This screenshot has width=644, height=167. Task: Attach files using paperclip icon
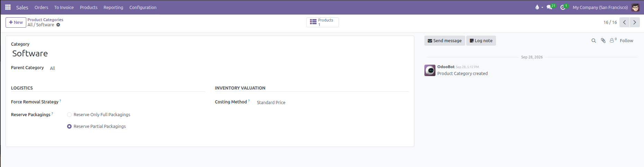tap(603, 41)
